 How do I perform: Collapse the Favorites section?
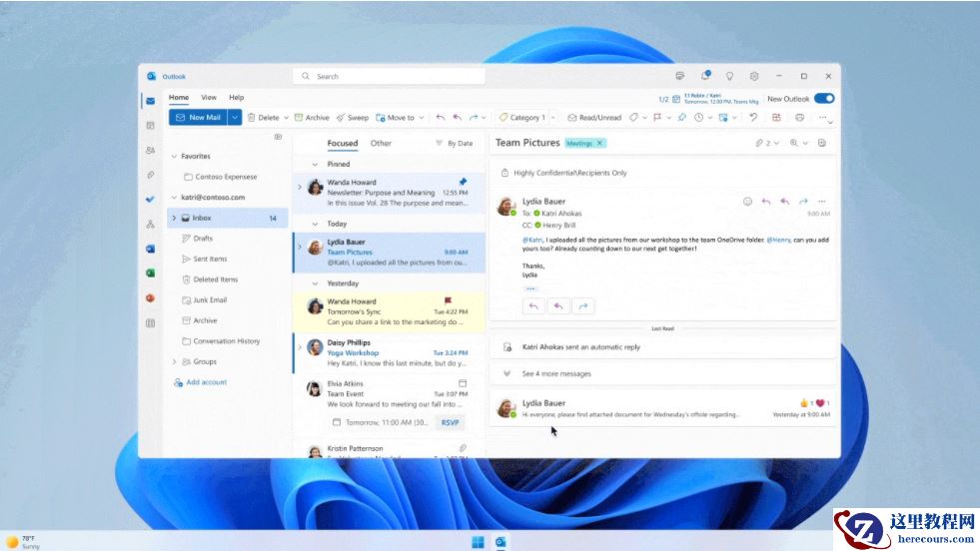(175, 156)
